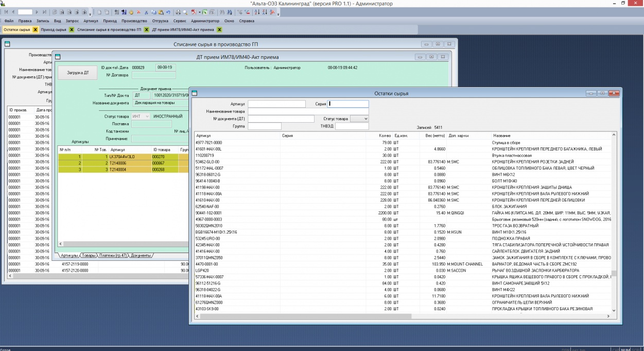The image size is (644, 351).
Task: Select row with article LK370A4W3L0
Action: pyautogui.click(x=122, y=156)
